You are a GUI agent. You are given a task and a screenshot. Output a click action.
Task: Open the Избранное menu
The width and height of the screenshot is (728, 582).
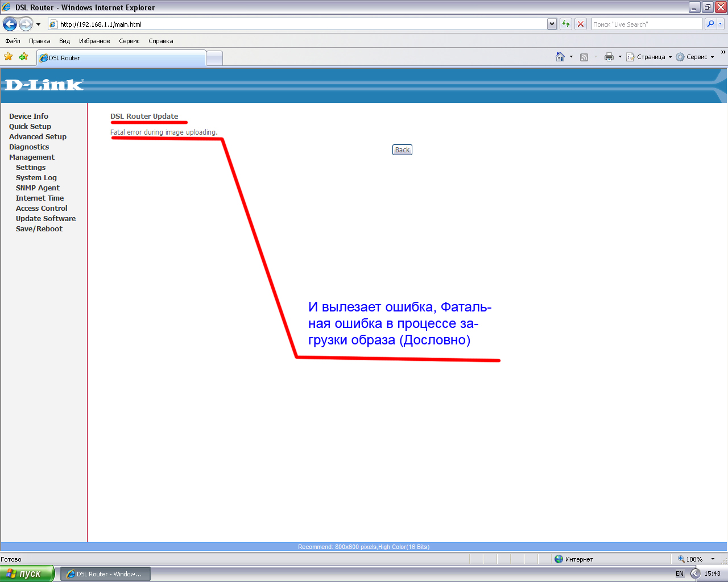click(94, 41)
